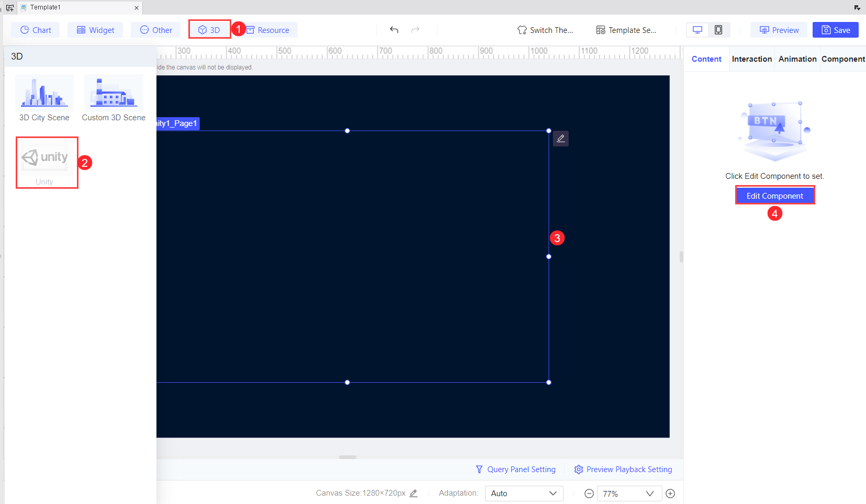Undo the last action
This screenshot has width=866, height=504.
click(x=394, y=30)
